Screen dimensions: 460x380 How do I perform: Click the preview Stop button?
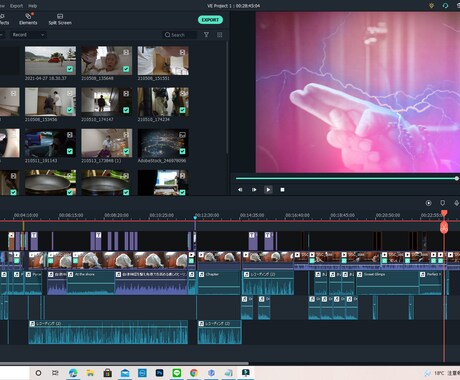tap(282, 190)
